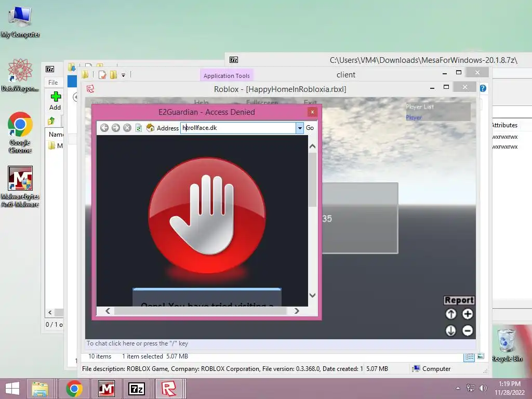Close the E2Guardian Access Denied dialog
This screenshot has height=399, width=532.
click(312, 112)
